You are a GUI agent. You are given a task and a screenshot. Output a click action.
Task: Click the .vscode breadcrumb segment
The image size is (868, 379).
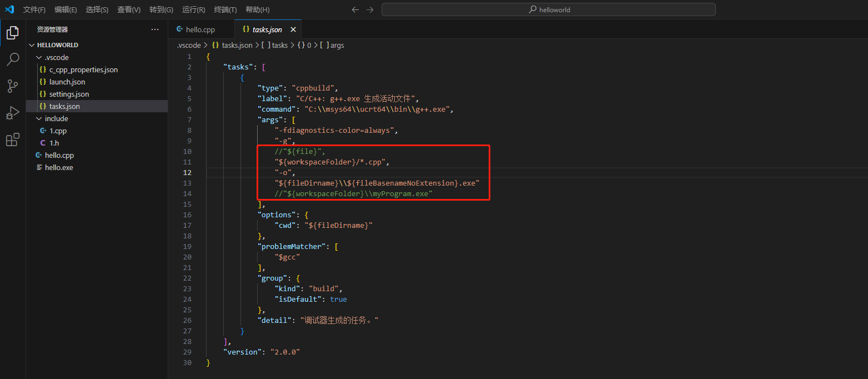click(189, 45)
